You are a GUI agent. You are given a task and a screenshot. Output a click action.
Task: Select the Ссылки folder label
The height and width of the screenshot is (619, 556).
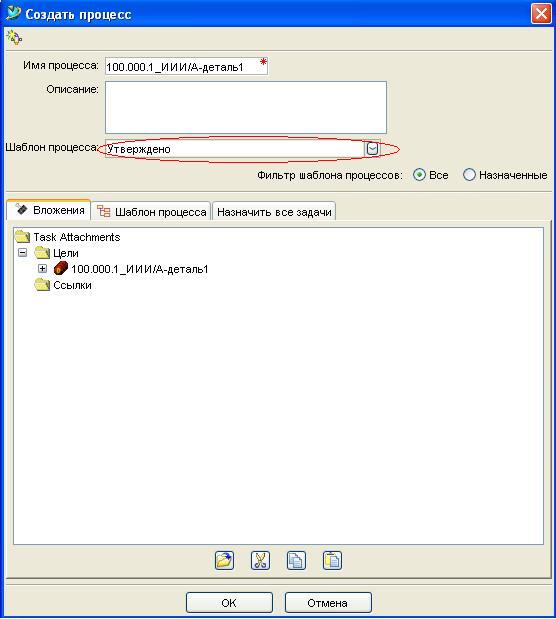tap(72, 285)
